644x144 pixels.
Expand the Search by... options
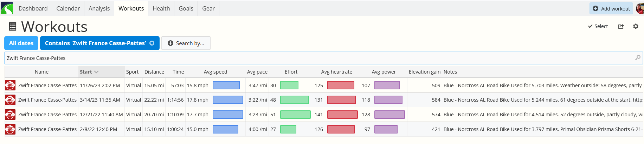[x=186, y=43]
